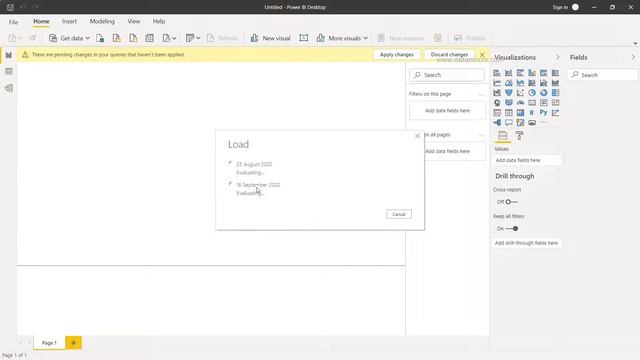Select the scatter chart visual
The image size is (640, 360).
pos(520,93)
